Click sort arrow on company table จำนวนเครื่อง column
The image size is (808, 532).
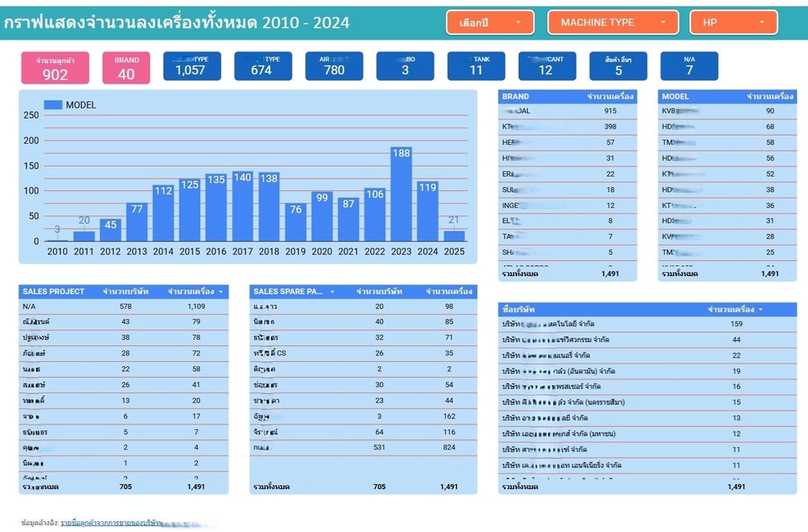pyautogui.click(x=761, y=310)
